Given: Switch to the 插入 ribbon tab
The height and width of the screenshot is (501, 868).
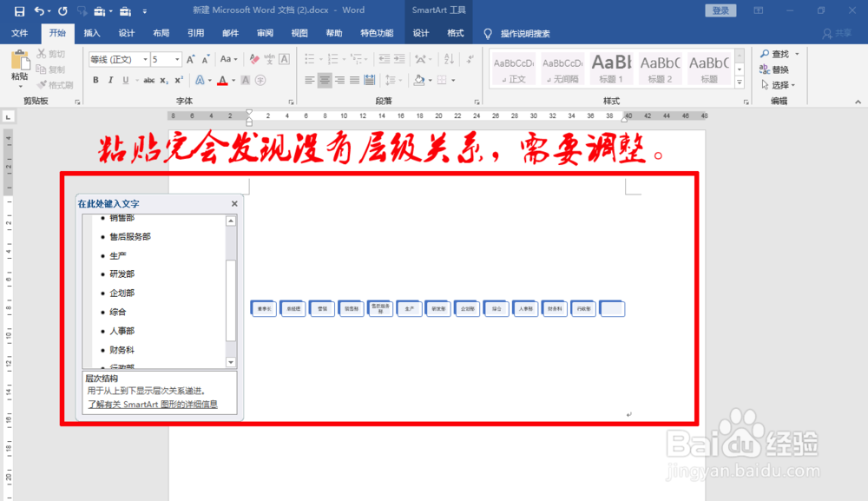Looking at the screenshot, I should click(x=92, y=33).
